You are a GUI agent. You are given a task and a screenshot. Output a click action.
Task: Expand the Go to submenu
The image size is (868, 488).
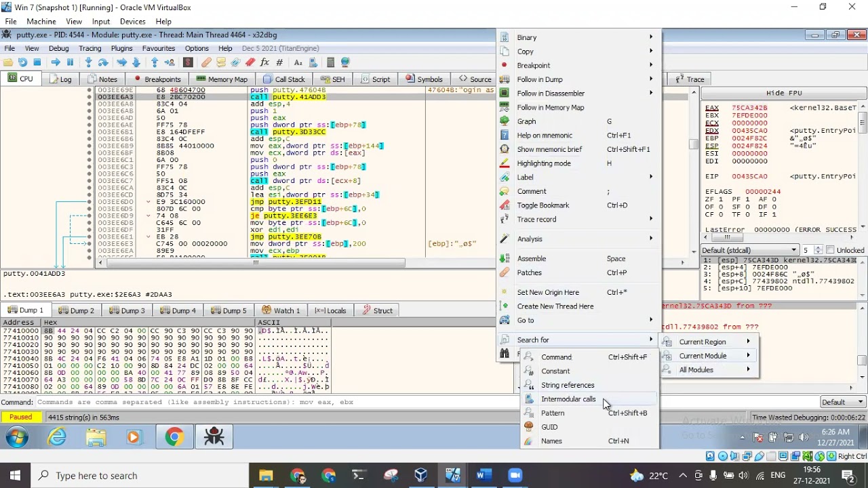pos(579,320)
